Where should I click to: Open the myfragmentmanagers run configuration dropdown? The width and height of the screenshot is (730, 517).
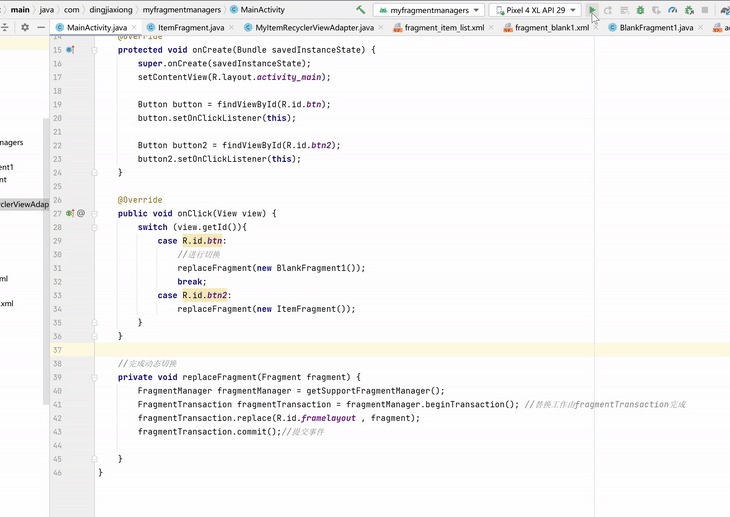point(429,10)
